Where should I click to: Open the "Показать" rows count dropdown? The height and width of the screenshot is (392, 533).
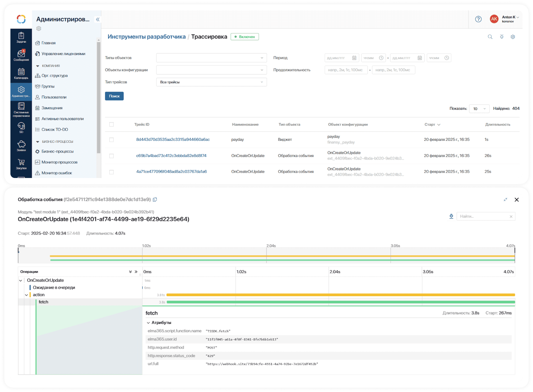[x=479, y=109]
